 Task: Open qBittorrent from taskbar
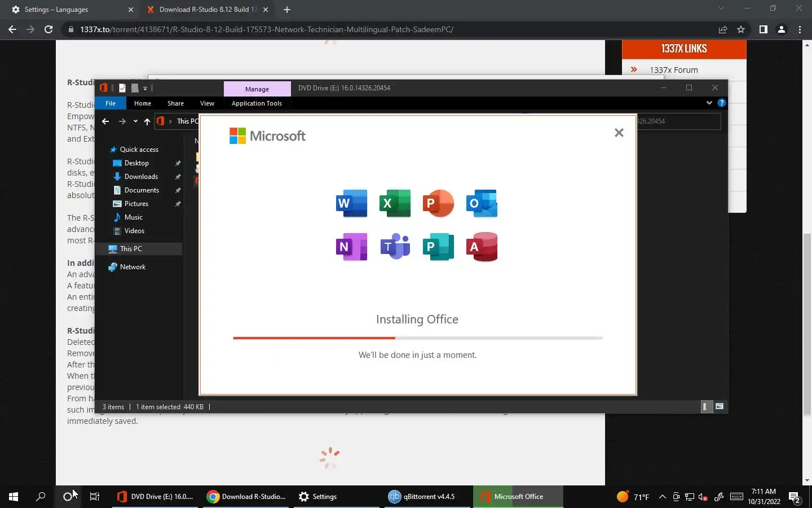pos(427,497)
